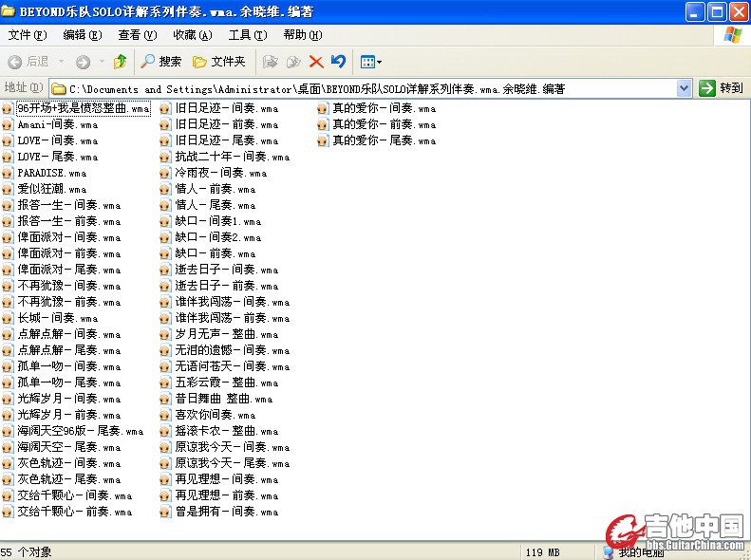Click the blue Undo arrow icon
This screenshot has width=751, height=560.
338,62
